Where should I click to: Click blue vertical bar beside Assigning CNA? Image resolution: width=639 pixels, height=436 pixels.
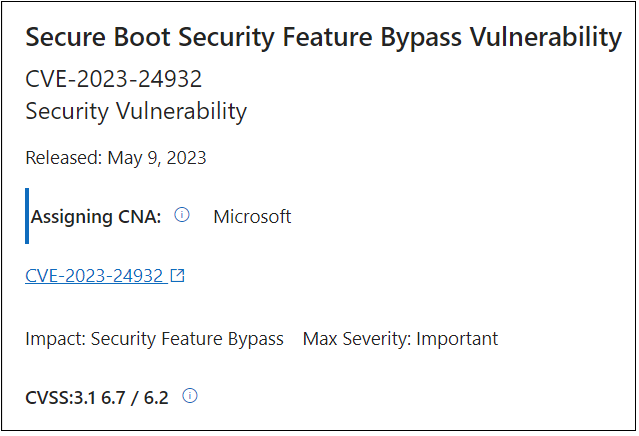click(x=27, y=216)
